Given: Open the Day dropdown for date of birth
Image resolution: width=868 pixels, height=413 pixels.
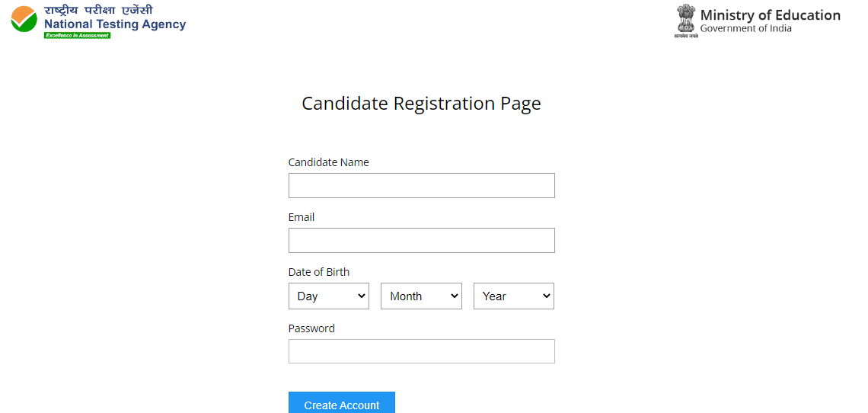Looking at the screenshot, I should (x=329, y=296).
